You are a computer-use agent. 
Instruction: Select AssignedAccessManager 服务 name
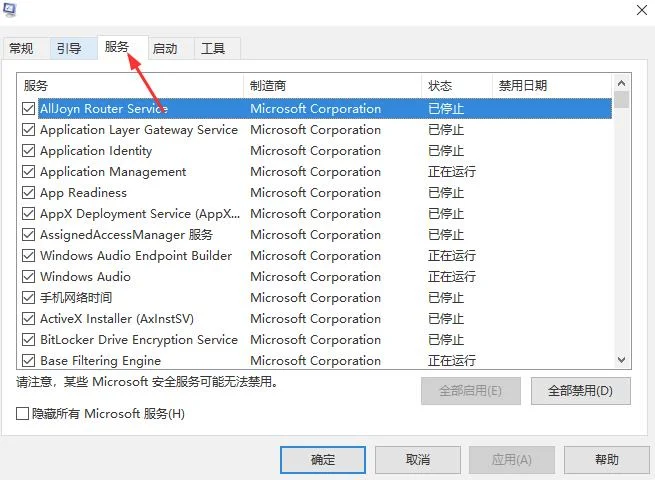127,235
